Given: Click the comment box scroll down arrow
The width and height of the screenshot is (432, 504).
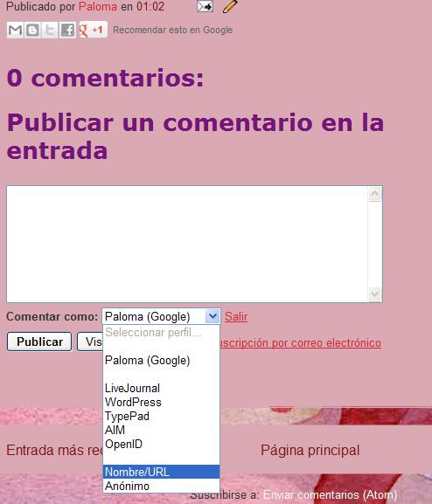Looking at the screenshot, I should click(374, 293).
